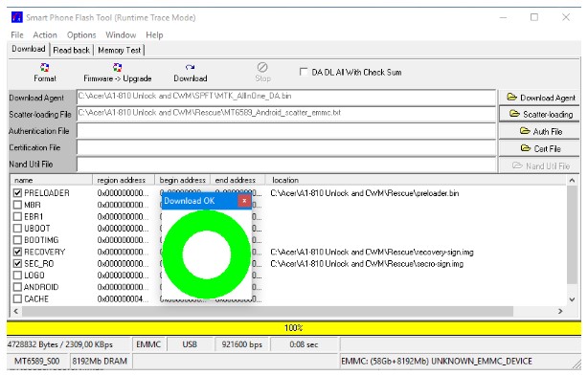
Task: Click the 0:08 sec status entry
Action: pyautogui.click(x=304, y=344)
